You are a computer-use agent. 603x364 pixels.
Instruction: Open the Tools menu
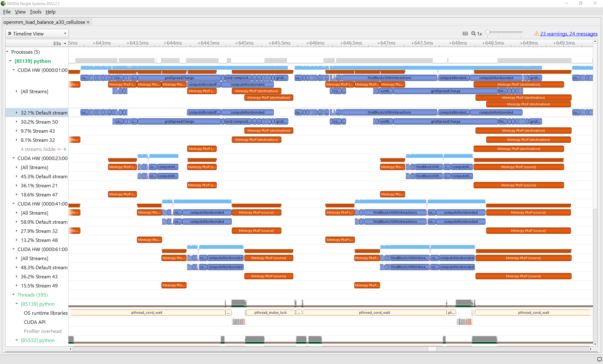pyautogui.click(x=35, y=12)
